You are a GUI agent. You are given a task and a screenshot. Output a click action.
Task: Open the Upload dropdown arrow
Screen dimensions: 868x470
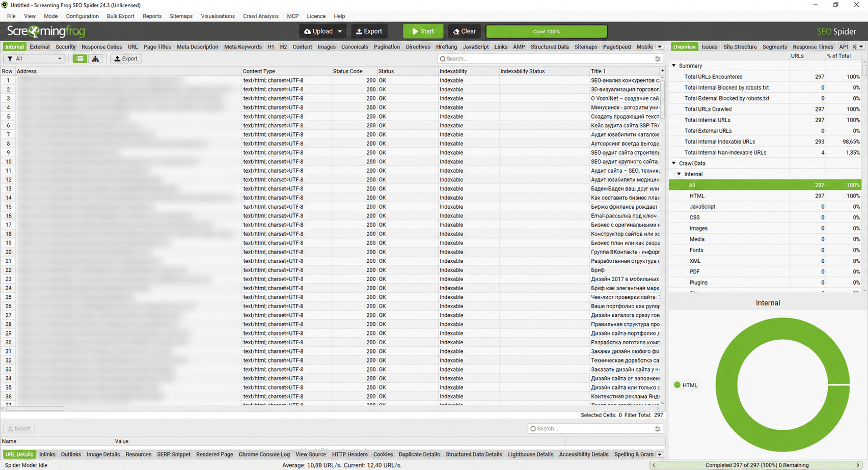[340, 31]
